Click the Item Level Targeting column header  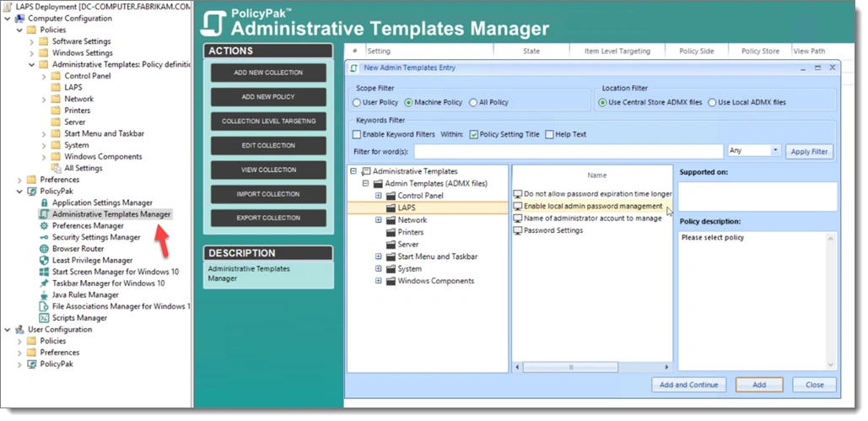click(x=617, y=51)
